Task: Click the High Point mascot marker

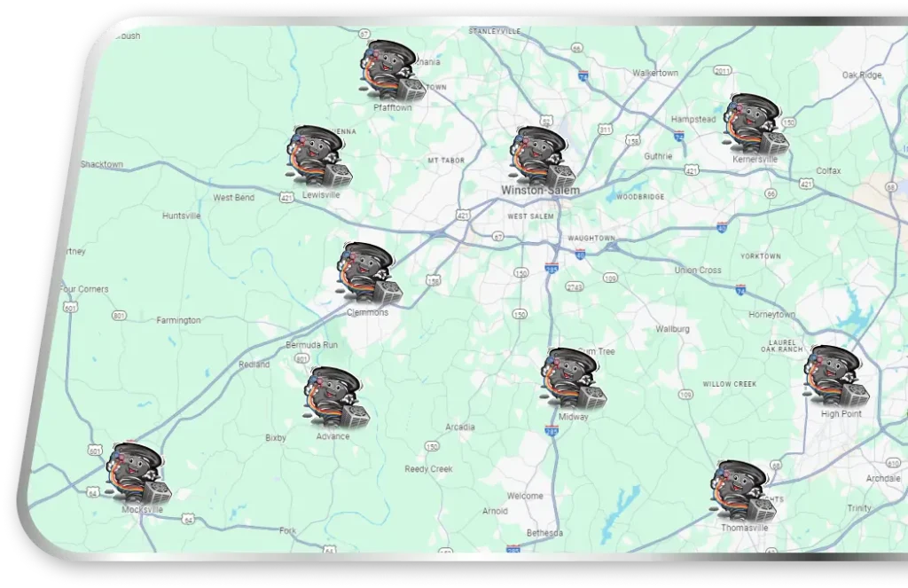Action: [836, 372]
